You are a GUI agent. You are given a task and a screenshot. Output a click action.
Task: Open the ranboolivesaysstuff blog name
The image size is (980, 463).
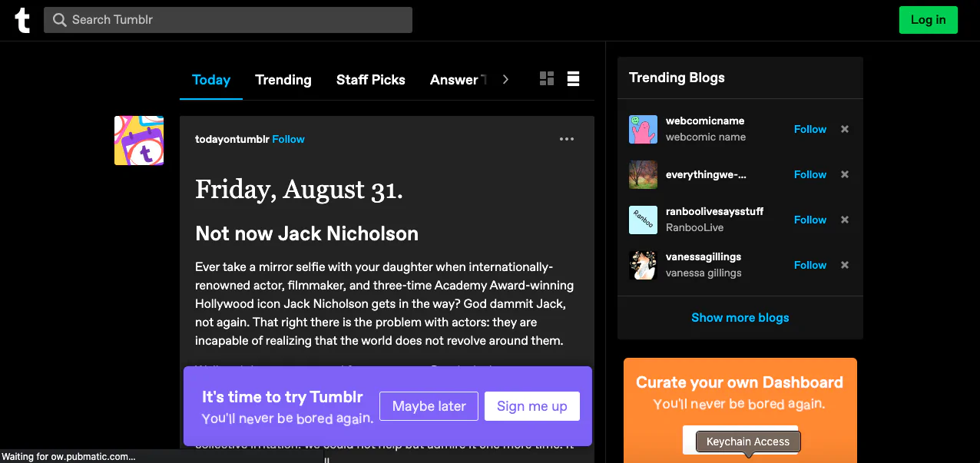point(715,211)
